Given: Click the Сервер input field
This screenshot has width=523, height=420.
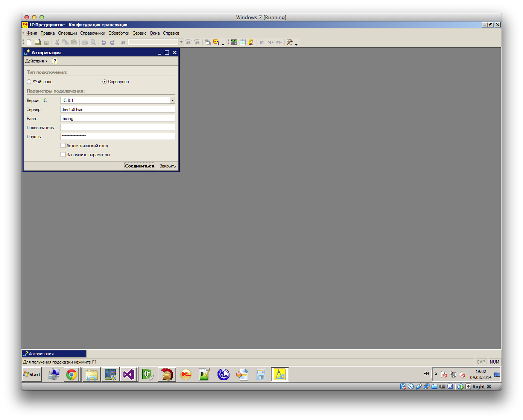Looking at the screenshot, I should 118,110.
